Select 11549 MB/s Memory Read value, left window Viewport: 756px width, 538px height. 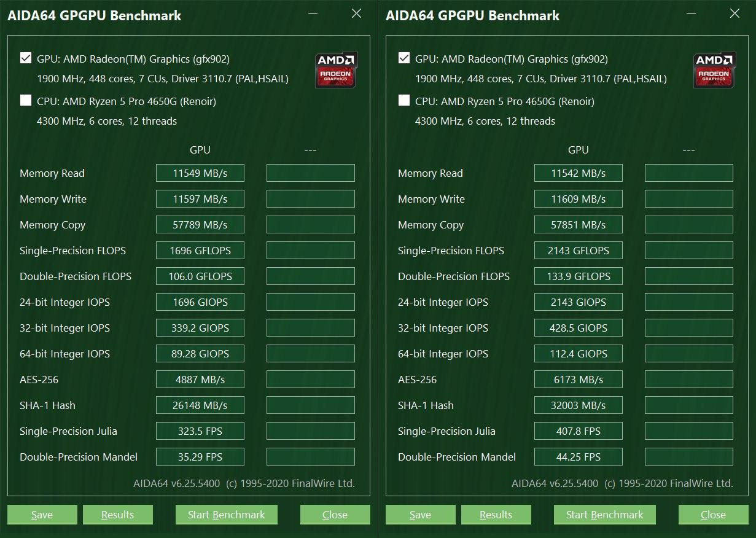pos(200,173)
